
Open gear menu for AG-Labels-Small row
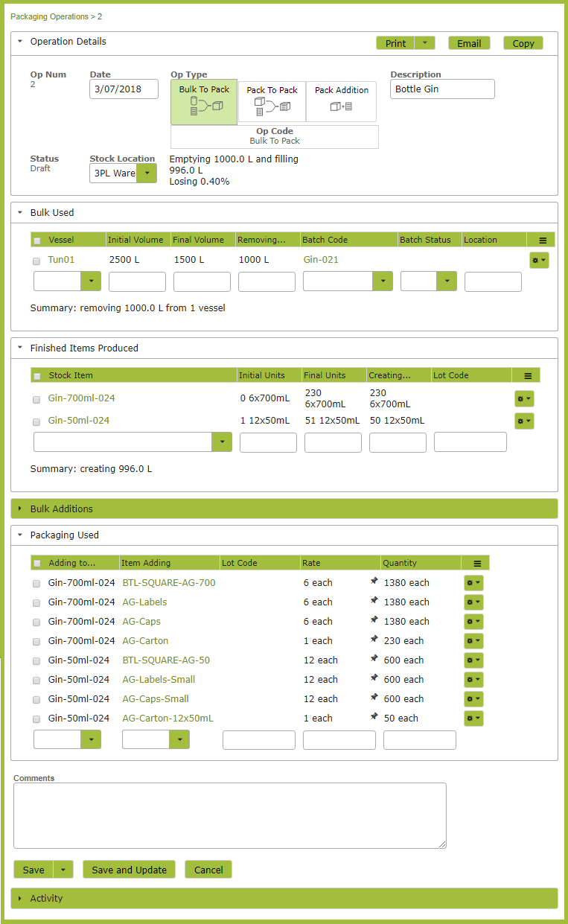[473, 680]
